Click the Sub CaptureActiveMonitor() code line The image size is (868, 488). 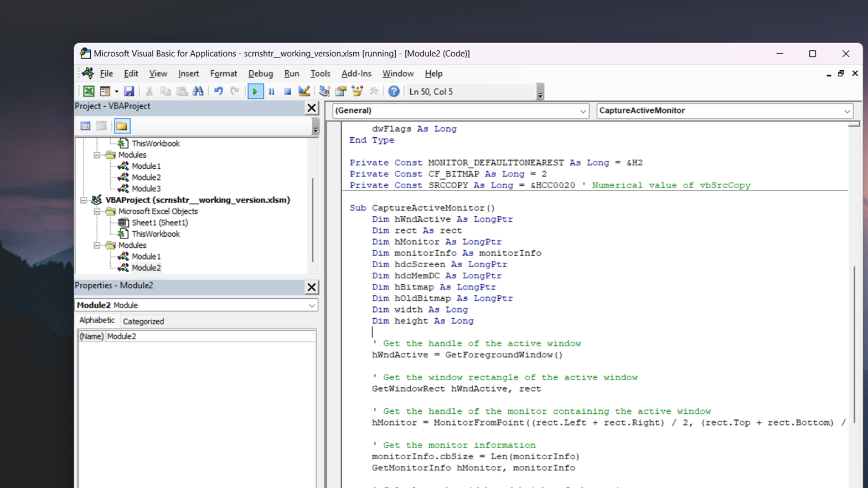(422, 208)
